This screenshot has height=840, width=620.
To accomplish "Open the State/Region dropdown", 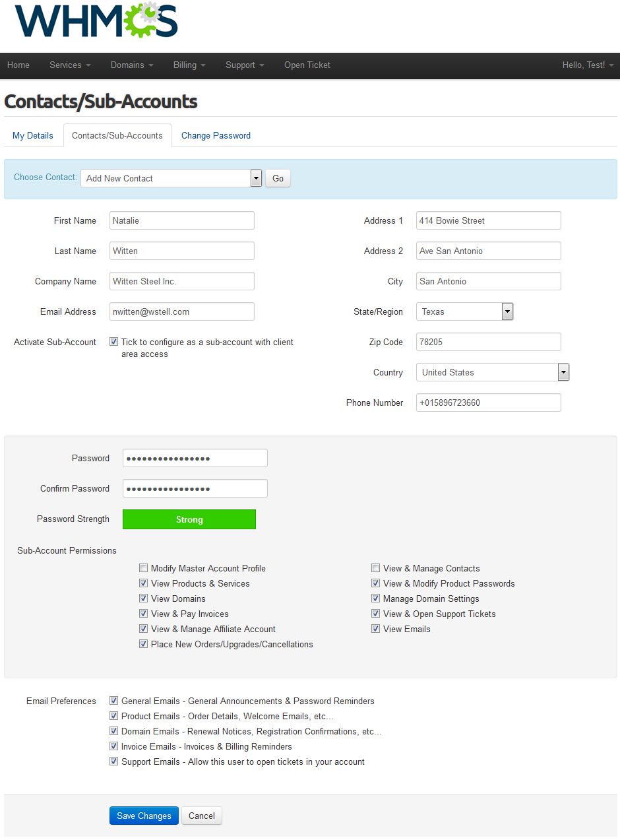I will 465,311.
